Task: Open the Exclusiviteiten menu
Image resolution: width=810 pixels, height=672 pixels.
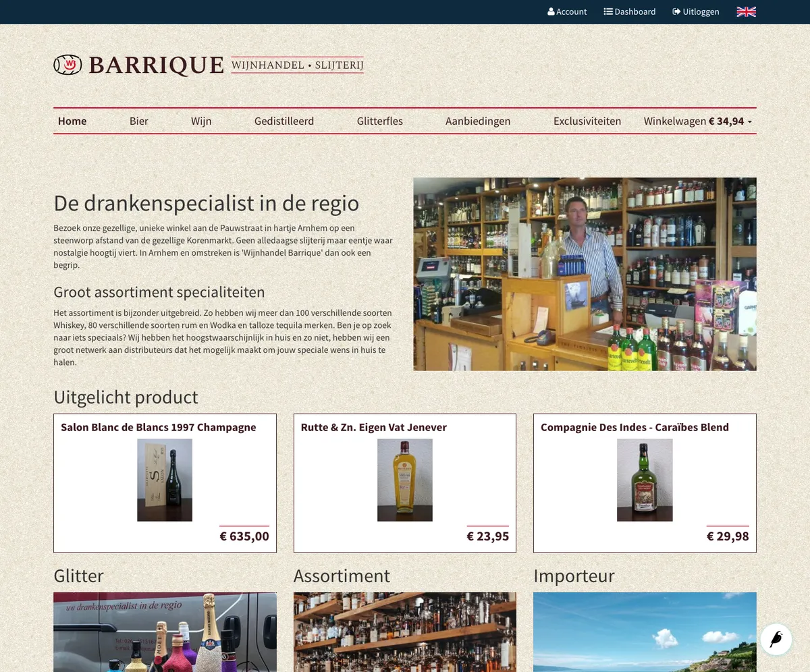Action: 587,121
